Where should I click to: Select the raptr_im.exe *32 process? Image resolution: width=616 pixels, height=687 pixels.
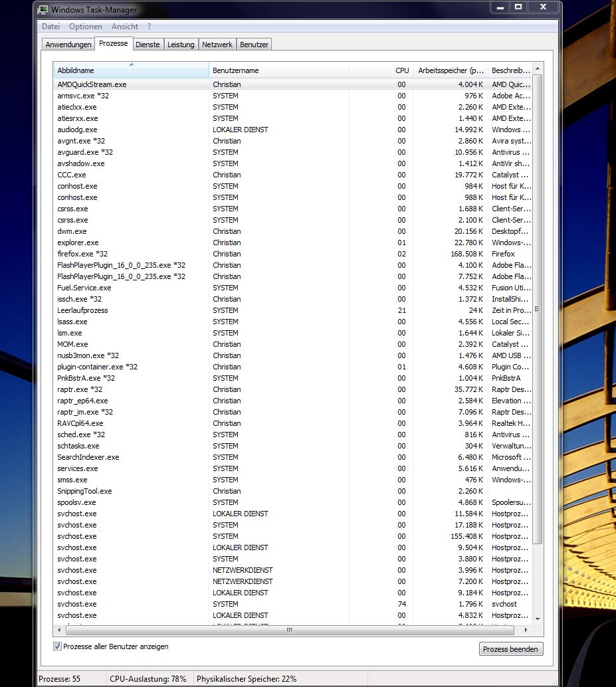coord(293,412)
